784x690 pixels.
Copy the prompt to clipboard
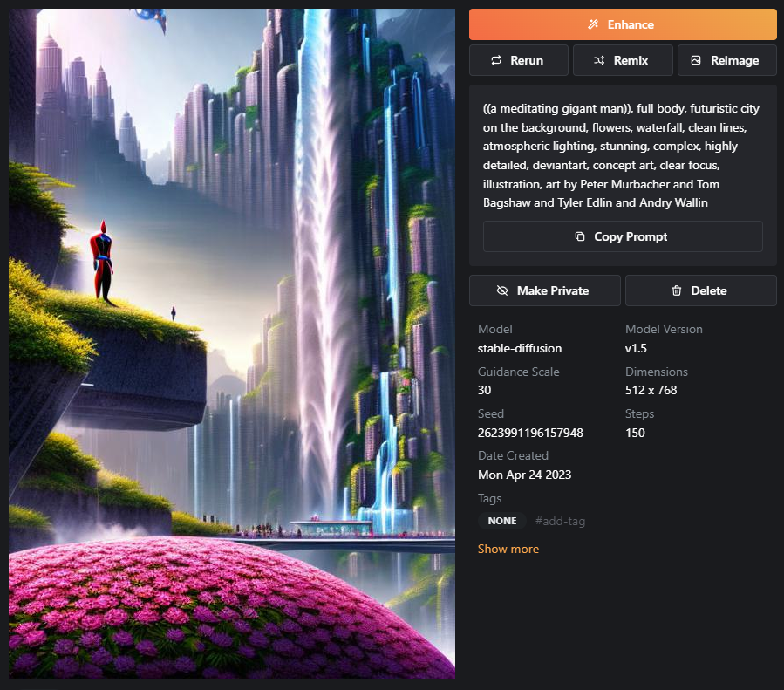click(623, 236)
